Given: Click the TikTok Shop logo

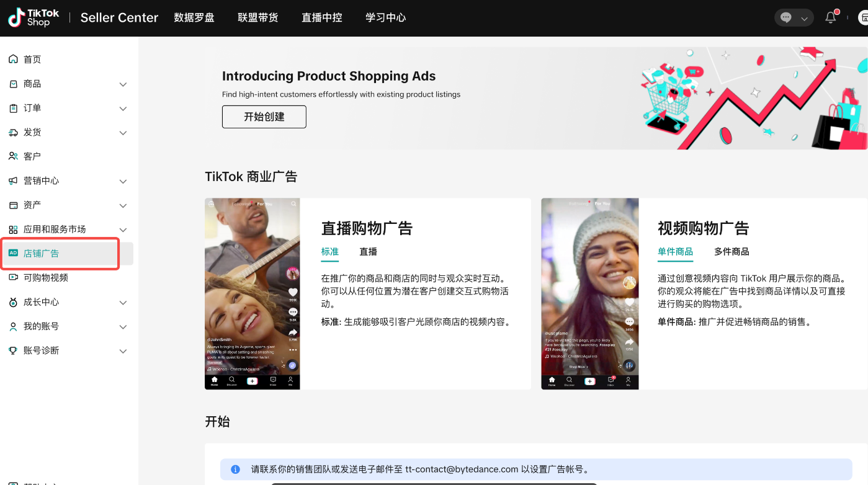Looking at the screenshot, I should [34, 17].
